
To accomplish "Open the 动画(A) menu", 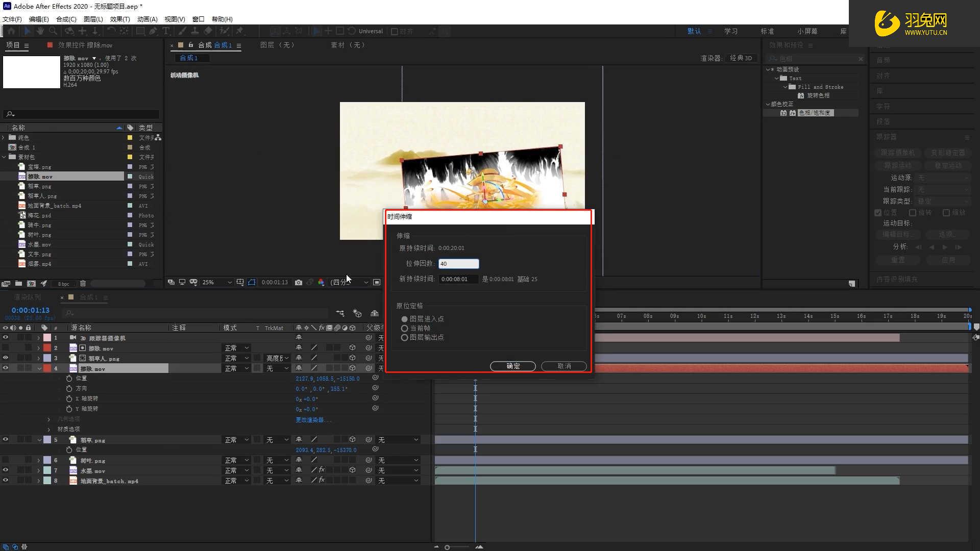I will click(147, 19).
